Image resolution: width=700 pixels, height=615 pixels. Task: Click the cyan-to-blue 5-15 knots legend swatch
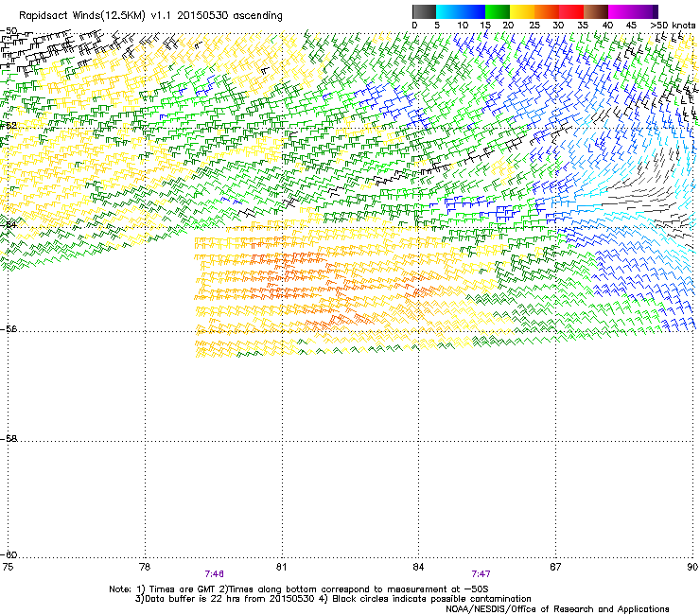click(x=461, y=11)
